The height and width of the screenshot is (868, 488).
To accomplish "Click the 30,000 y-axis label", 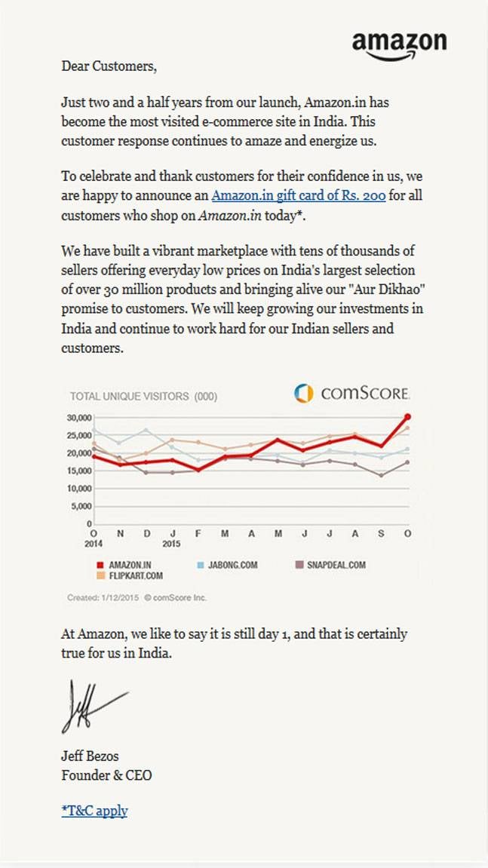I will tap(79, 417).
